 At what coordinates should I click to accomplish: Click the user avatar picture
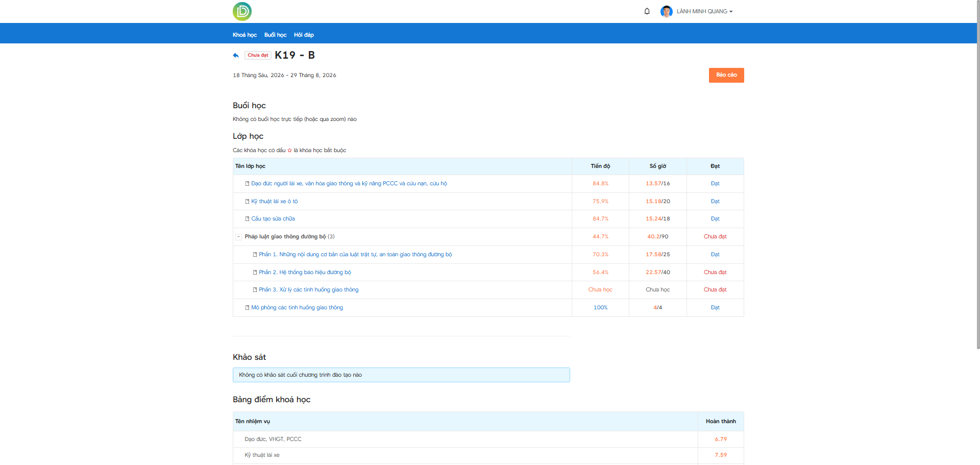click(666, 11)
